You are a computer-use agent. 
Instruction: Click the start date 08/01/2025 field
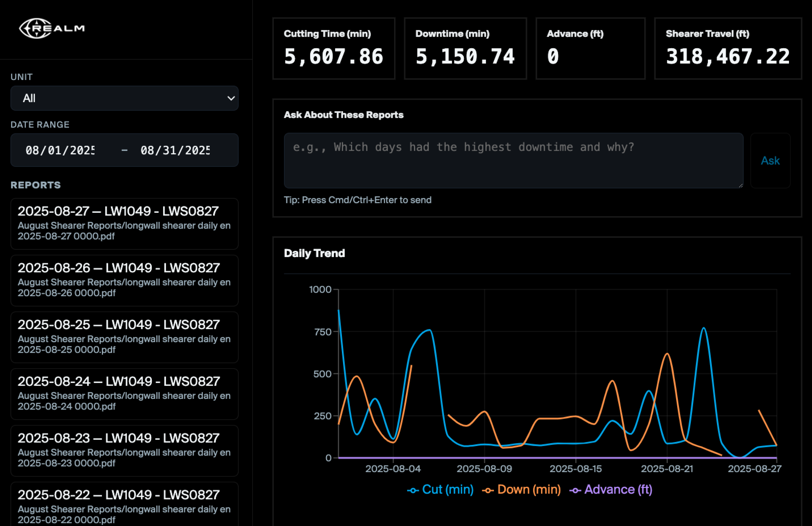point(60,150)
